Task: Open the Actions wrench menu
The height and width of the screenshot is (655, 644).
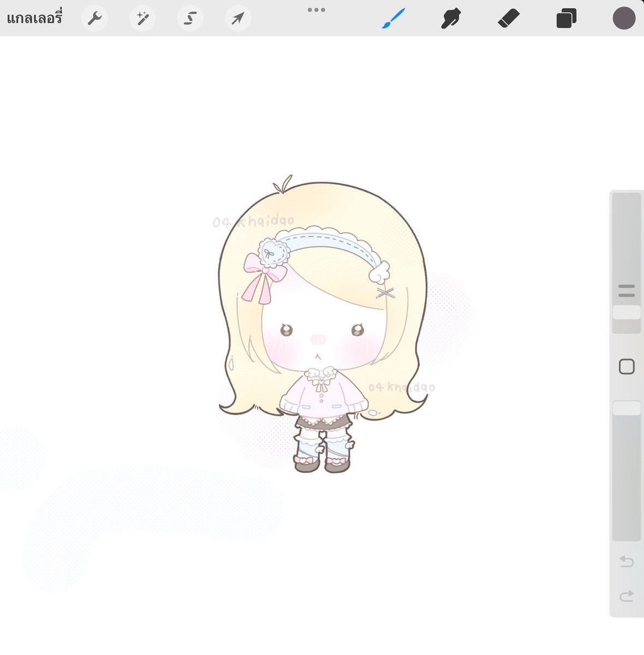Action: point(95,19)
